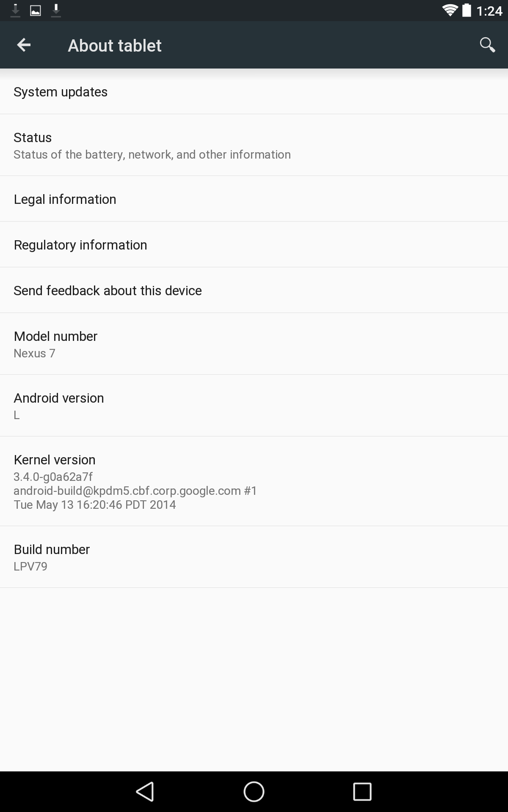Tap the Wi-Fi status icon
508x812 pixels.
pos(450,11)
